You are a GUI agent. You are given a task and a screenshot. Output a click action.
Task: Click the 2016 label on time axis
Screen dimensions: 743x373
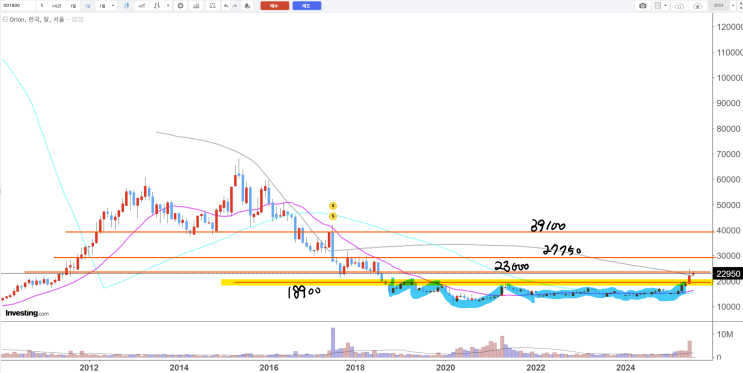[269, 367]
